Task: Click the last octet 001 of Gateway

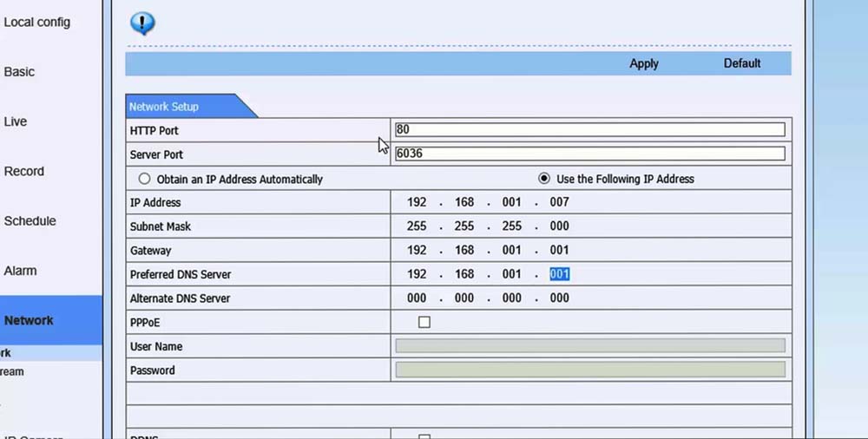Action: (559, 250)
